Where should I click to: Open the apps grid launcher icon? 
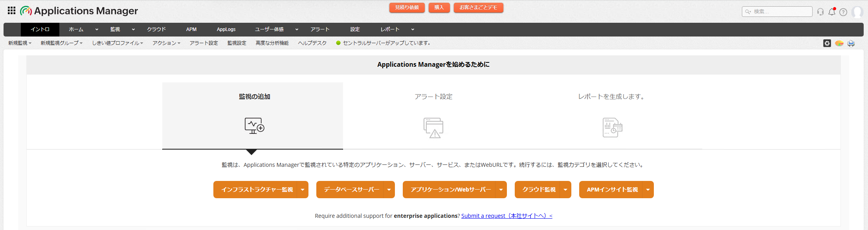point(12,11)
